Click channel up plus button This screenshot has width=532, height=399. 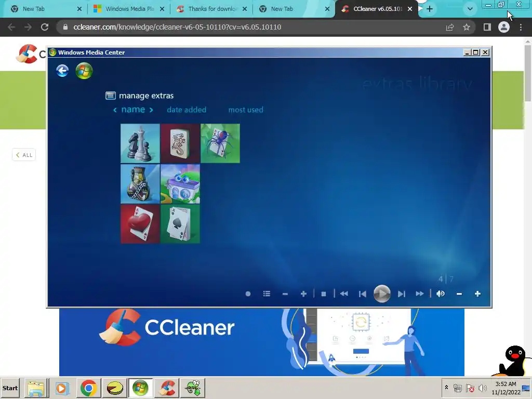(303, 294)
